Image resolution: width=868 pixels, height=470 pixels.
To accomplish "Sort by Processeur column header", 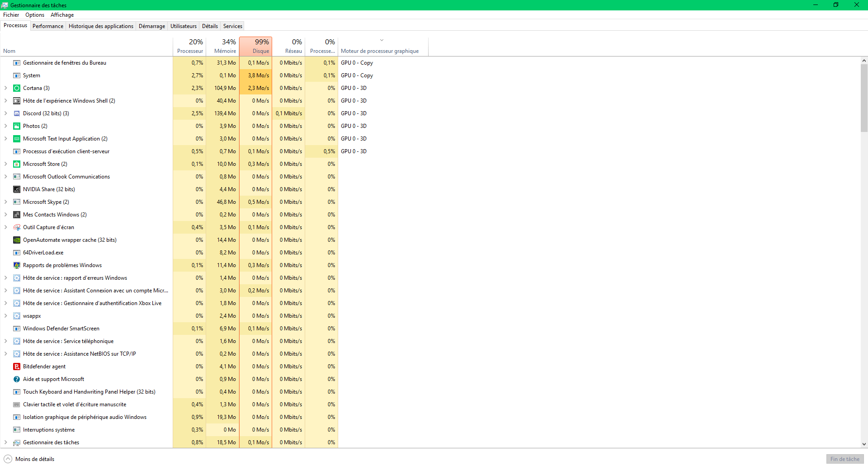I will [x=189, y=46].
